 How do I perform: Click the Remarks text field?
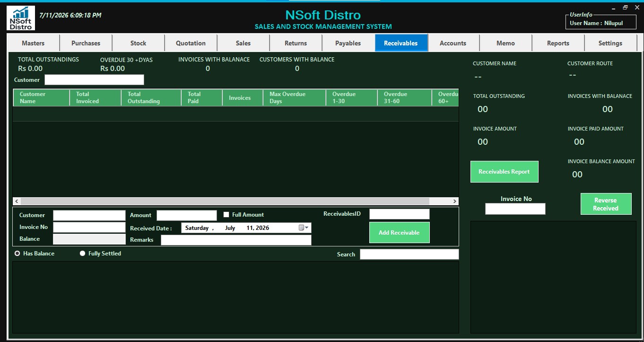coord(236,240)
